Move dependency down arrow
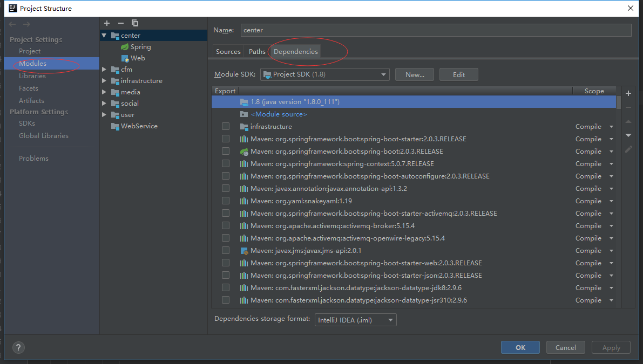The height and width of the screenshot is (364, 643). 628,135
